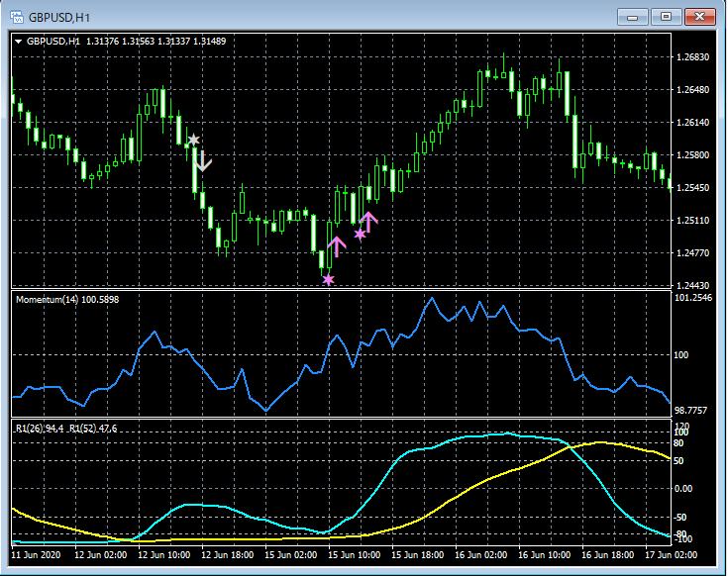Expand the triangle next to GBPUSD,H1 label

click(x=18, y=42)
